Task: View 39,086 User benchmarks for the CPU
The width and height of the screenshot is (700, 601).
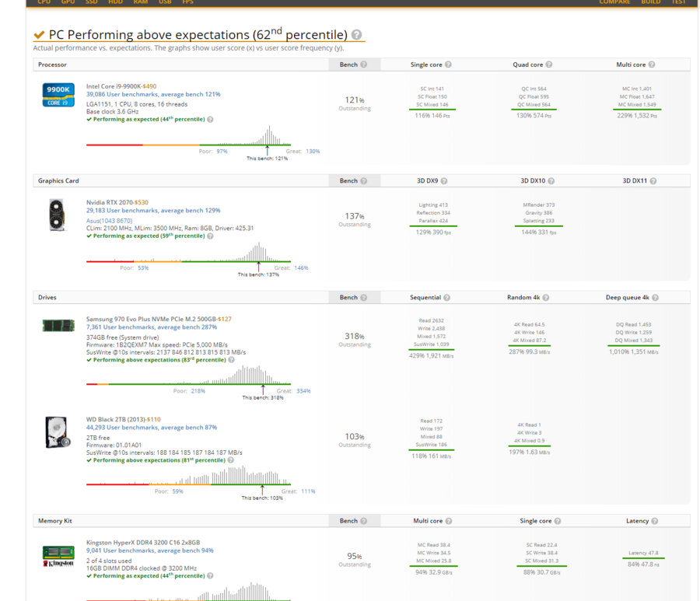Action: pyautogui.click(x=153, y=95)
